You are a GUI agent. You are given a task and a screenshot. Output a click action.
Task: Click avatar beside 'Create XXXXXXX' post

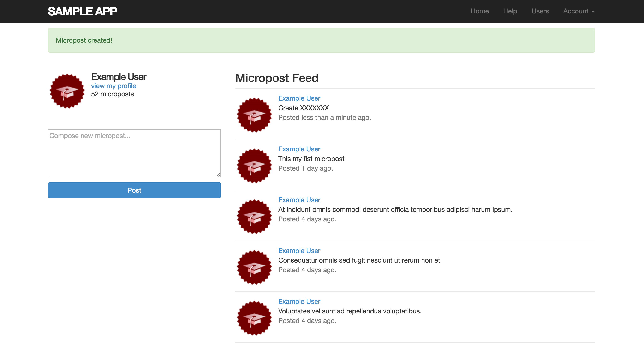tap(254, 115)
